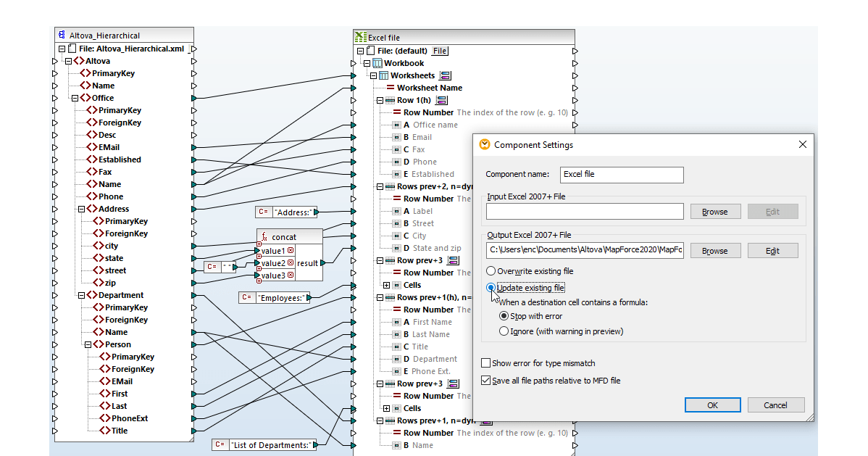Click the concat function icon
868x456 pixels.
(264, 236)
